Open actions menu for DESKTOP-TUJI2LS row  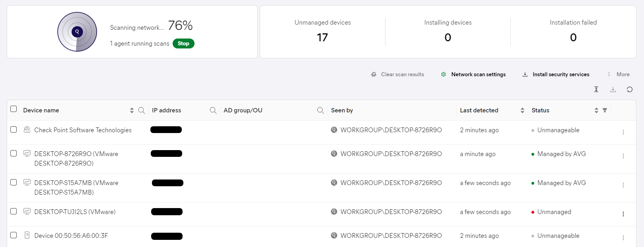click(623, 214)
